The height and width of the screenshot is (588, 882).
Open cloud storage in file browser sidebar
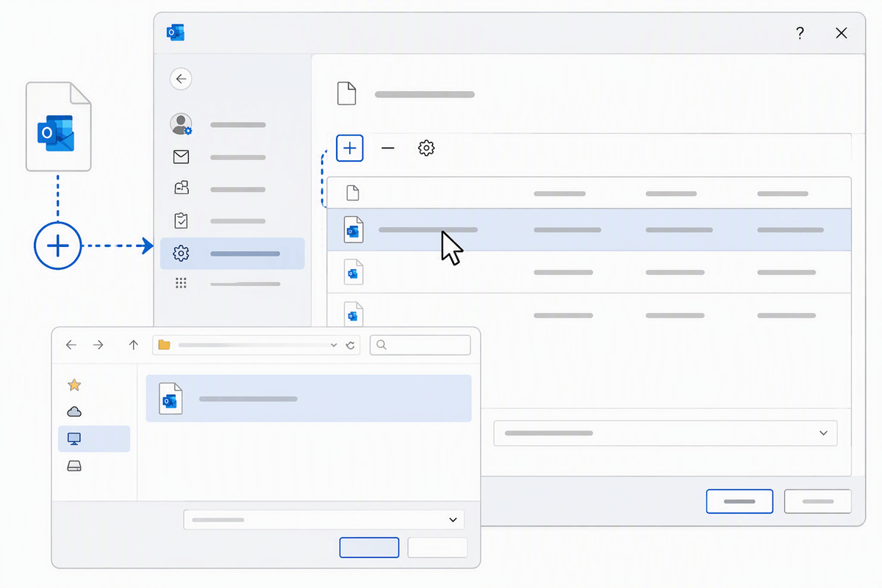tap(74, 412)
